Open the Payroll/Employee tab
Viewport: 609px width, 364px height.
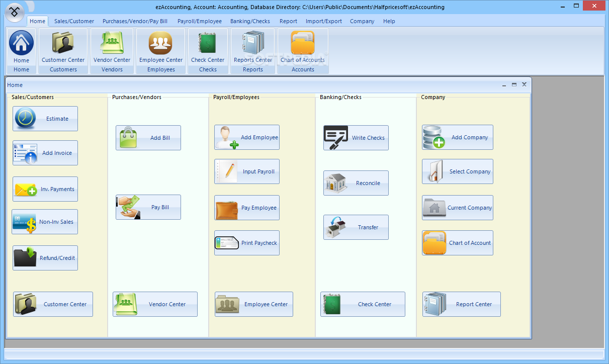(200, 21)
